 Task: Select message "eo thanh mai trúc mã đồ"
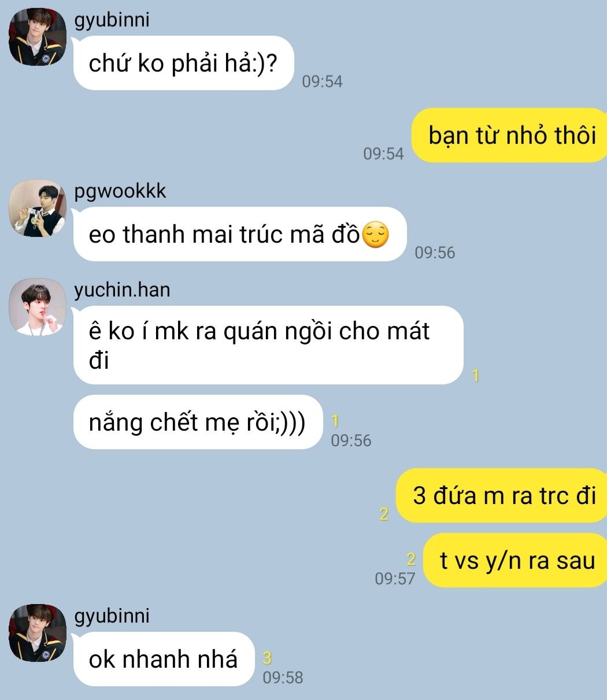tap(240, 234)
